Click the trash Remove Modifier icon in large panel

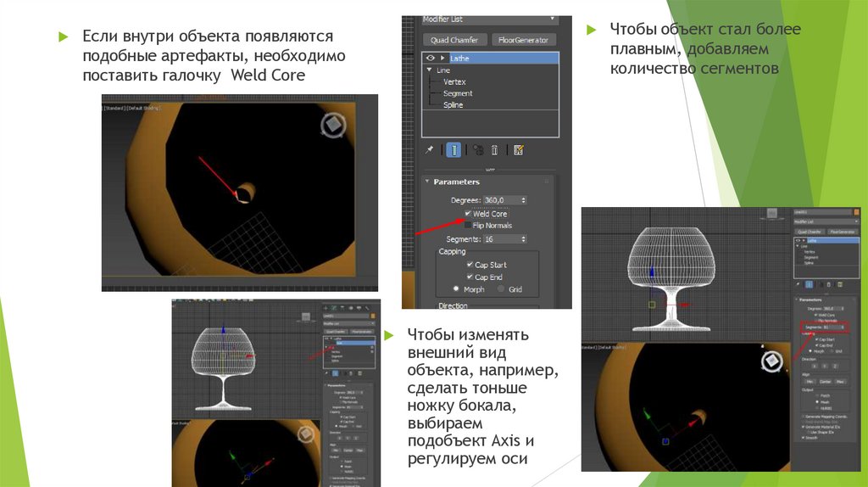(494, 149)
